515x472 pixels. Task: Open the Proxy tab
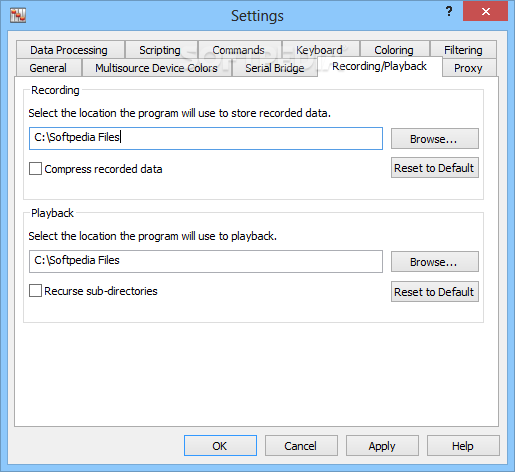tap(469, 68)
